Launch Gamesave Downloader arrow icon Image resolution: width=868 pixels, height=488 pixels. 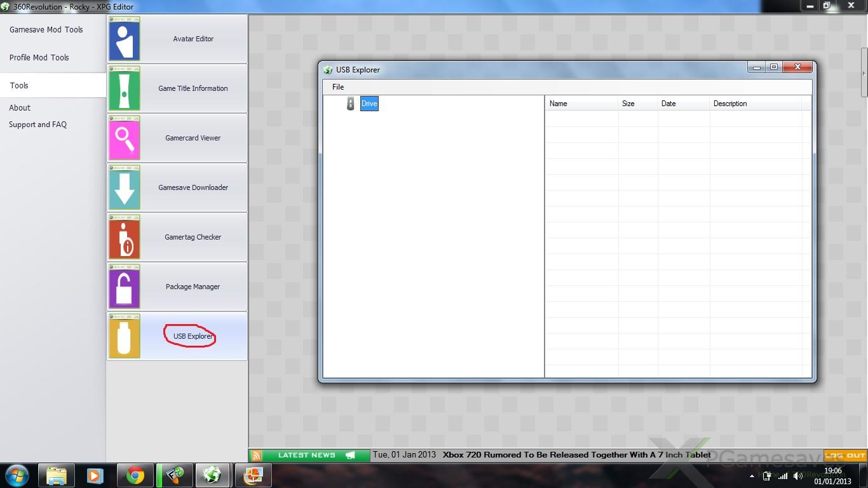point(125,187)
